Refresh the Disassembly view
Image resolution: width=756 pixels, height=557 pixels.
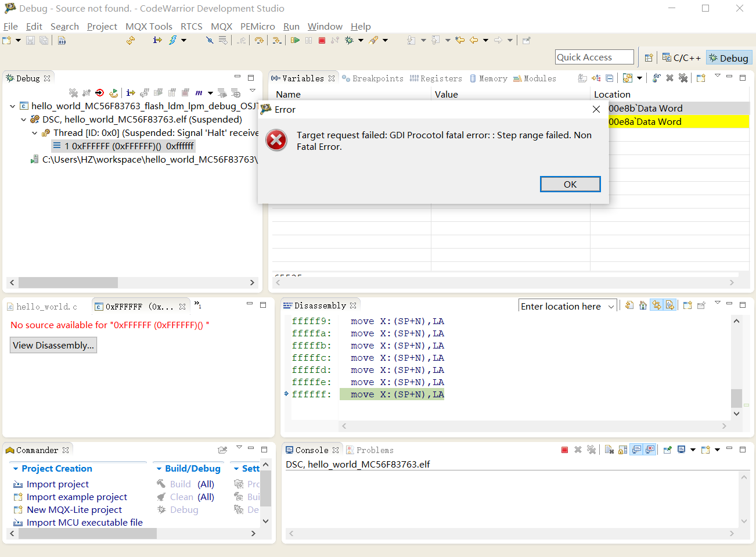629,306
